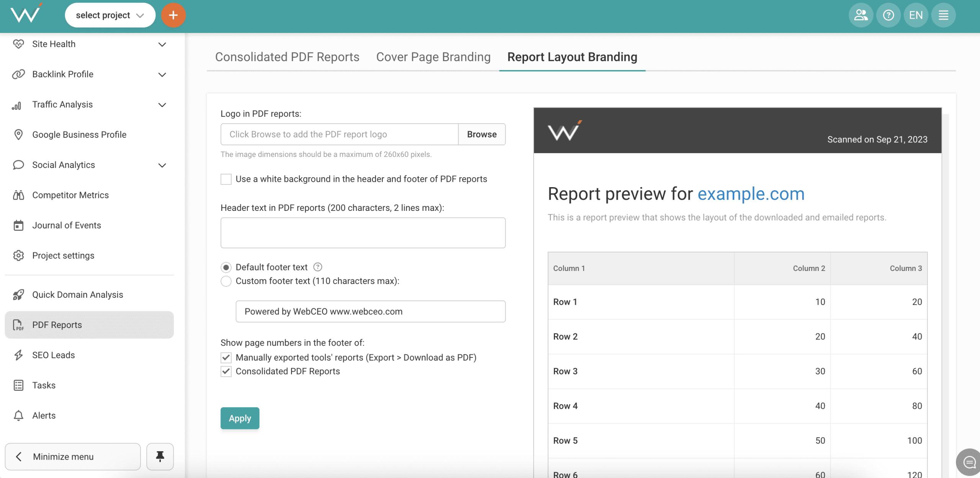Click 'Scanned on Sep 21, 2023' text
This screenshot has height=478, width=980.
(x=877, y=139)
